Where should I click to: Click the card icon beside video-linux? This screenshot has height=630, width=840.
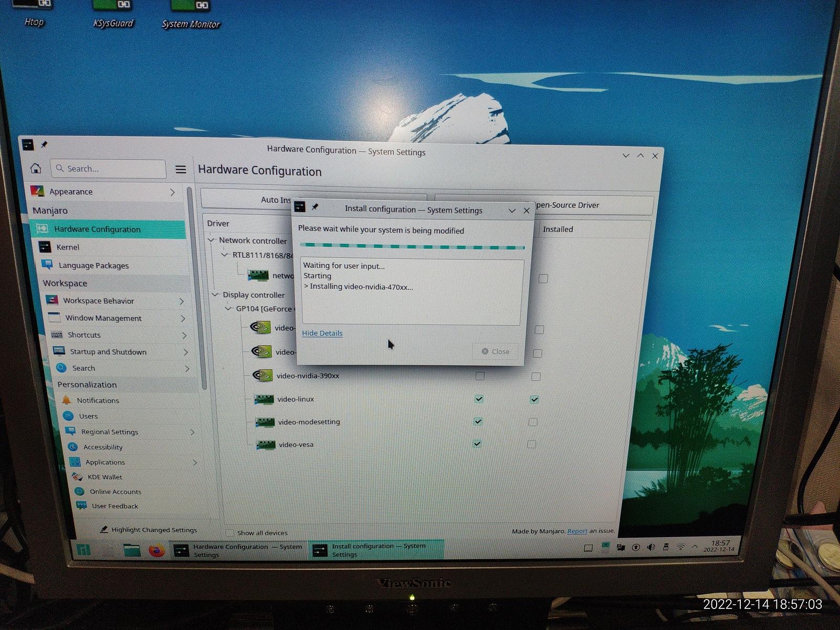click(x=264, y=399)
